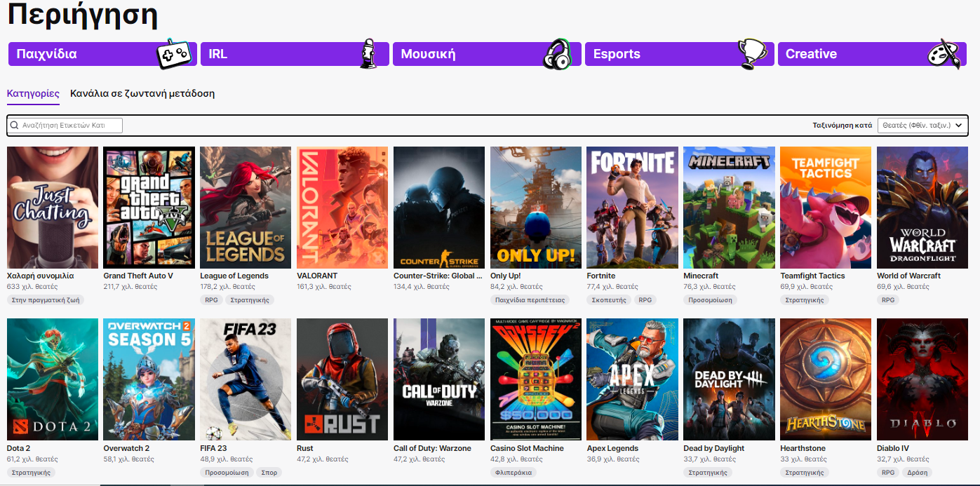Switch to the Κατηγορίες tab

click(x=33, y=93)
